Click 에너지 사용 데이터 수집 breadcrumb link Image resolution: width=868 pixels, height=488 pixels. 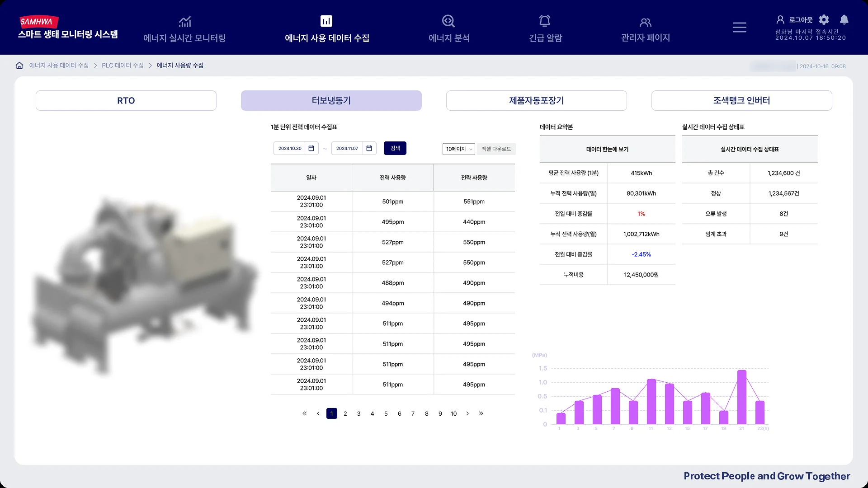click(x=59, y=66)
